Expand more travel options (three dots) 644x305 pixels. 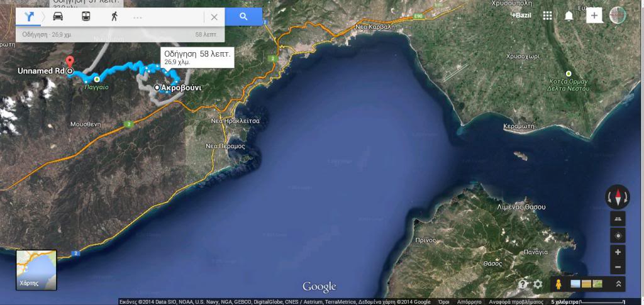pyautogui.click(x=138, y=17)
